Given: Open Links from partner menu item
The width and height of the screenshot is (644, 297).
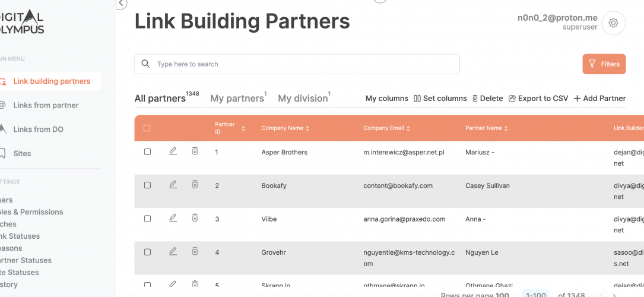Looking at the screenshot, I should pos(46,105).
